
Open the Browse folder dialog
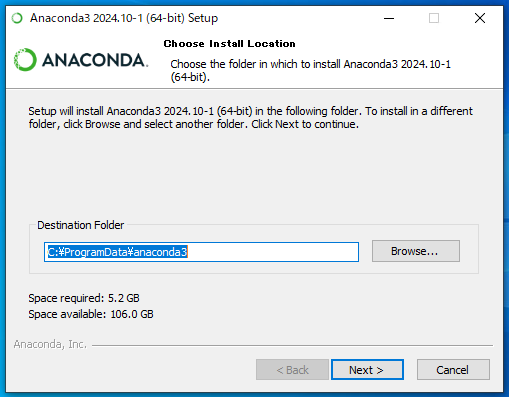tap(416, 251)
